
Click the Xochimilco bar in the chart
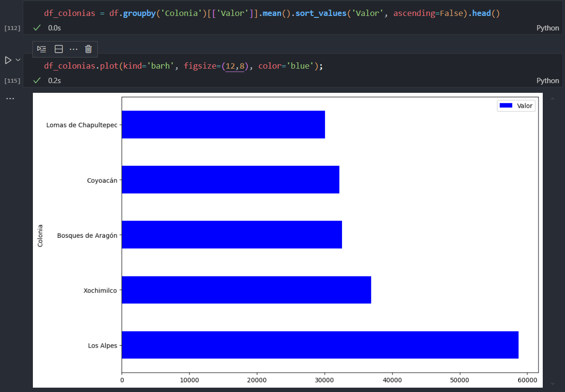pyautogui.click(x=247, y=290)
